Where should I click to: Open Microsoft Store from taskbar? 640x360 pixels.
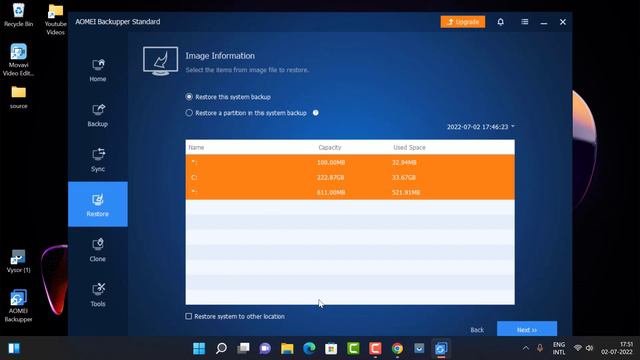331,348
